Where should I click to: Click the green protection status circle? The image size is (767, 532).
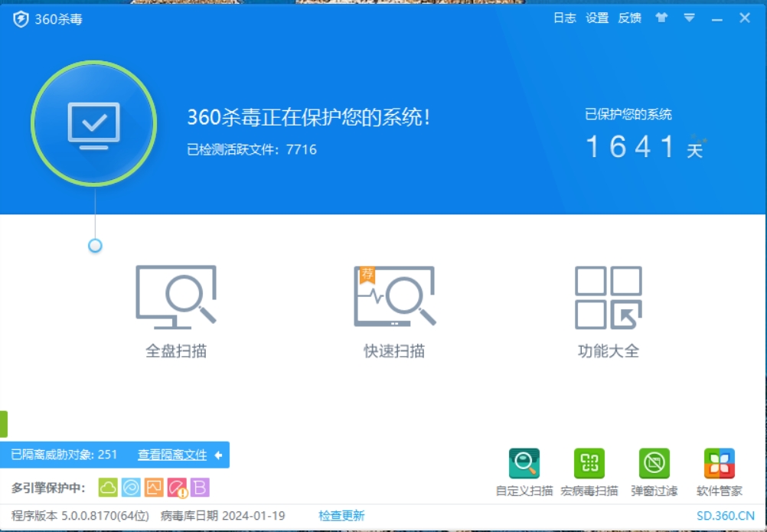93,122
